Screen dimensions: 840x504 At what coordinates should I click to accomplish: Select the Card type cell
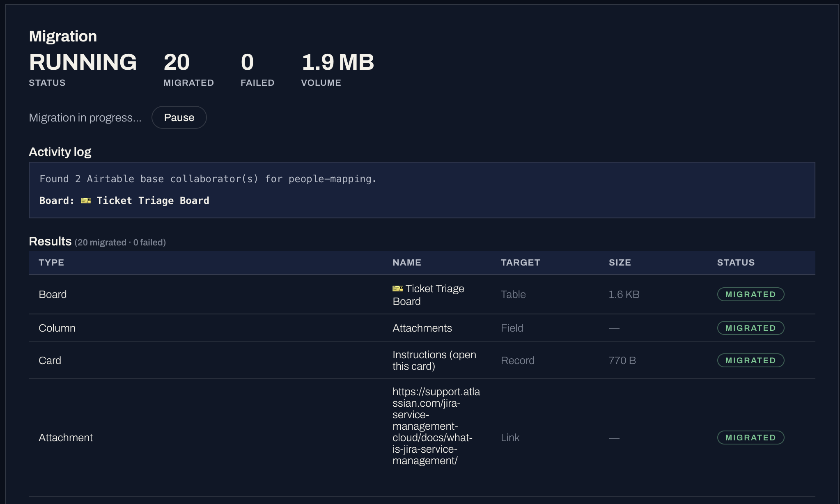(x=50, y=361)
